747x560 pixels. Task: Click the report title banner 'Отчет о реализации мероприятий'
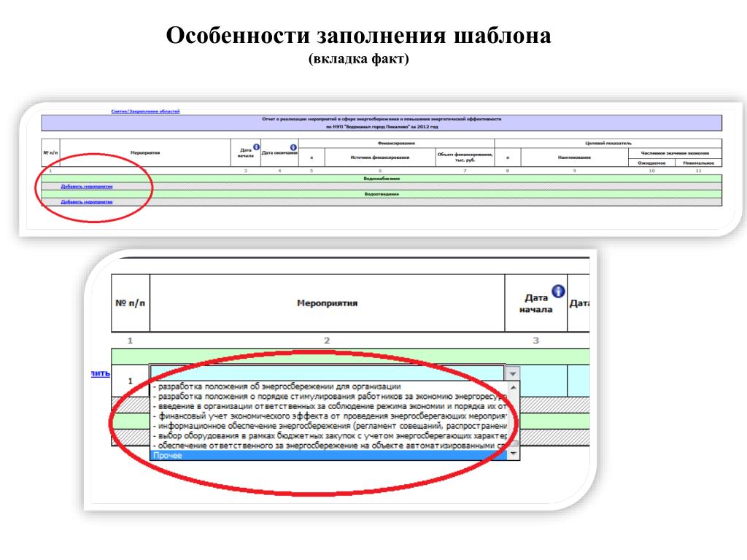[x=382, y=122]
